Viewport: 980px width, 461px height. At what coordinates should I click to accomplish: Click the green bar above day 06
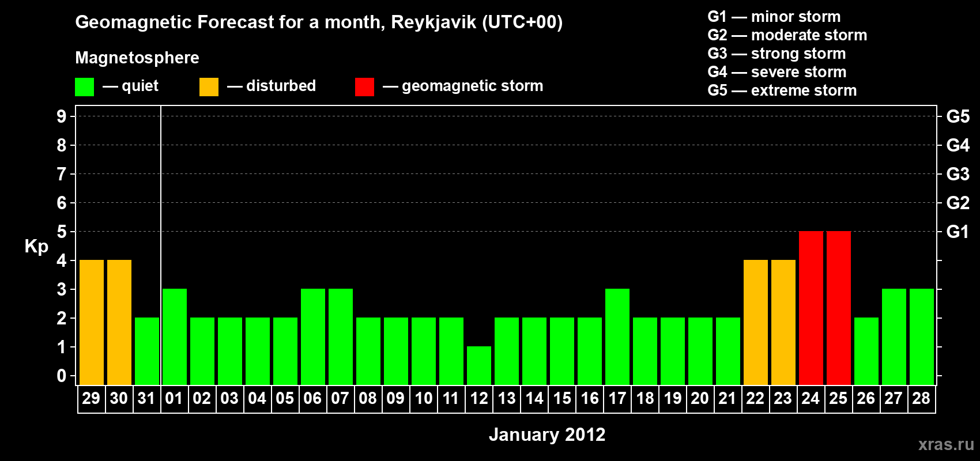point(313,337)
